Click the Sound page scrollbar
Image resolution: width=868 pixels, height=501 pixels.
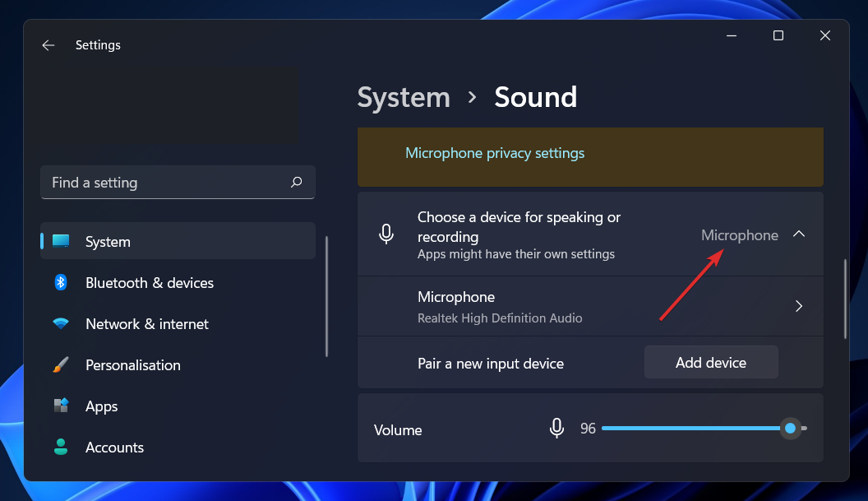click(x=845, y=299)
